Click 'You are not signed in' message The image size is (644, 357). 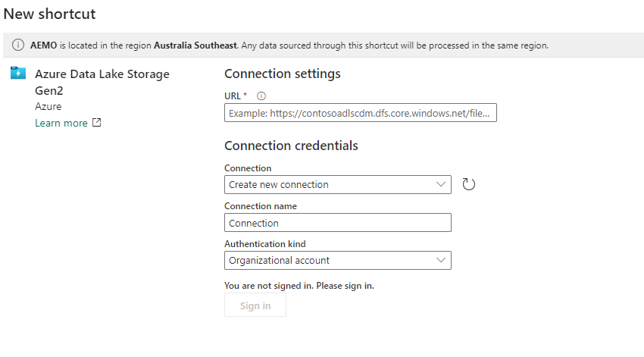(299, 286)
